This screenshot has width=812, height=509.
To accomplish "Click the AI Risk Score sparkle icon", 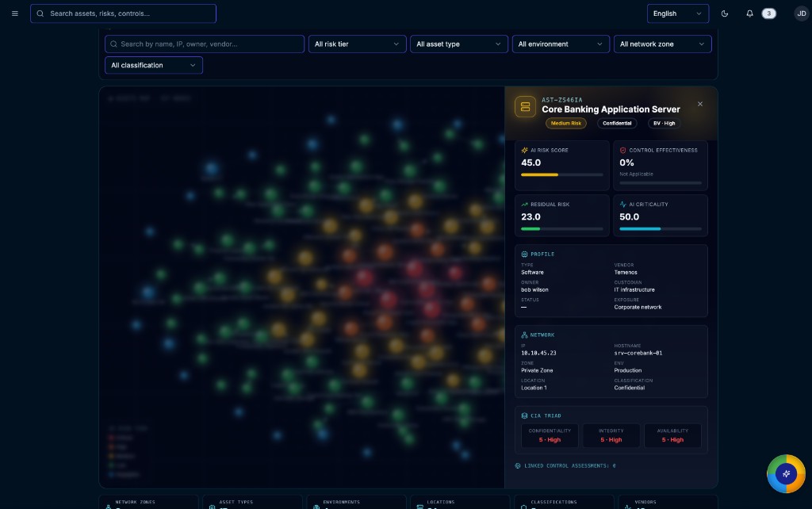I will pyautogui.click(x=525, y=150).
